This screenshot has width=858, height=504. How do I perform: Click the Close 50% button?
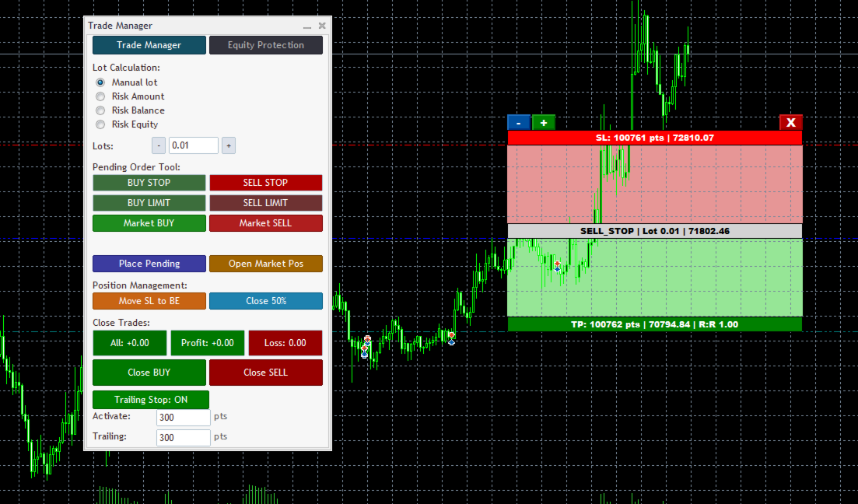click(266, 301)
